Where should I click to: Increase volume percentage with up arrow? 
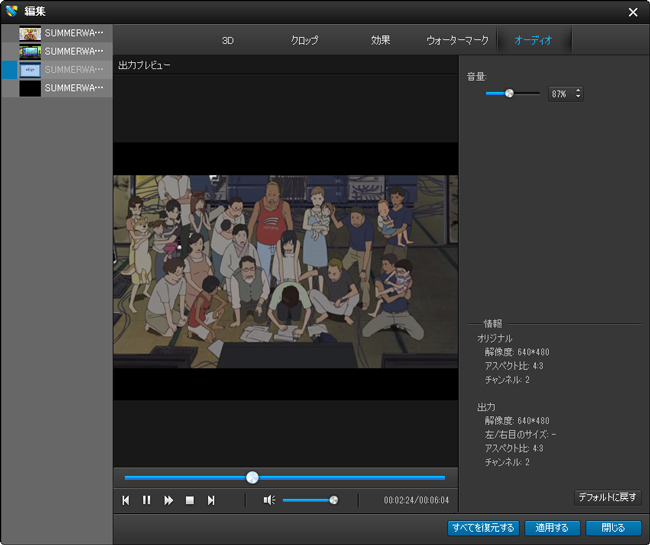click(x=578, y=90)
